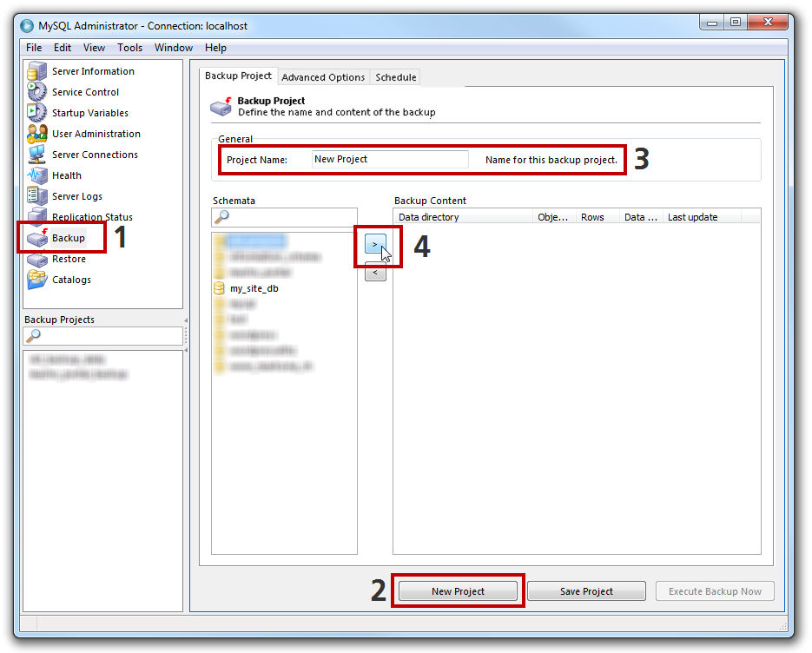This screenshot has width=812, height=653.
Task: Open the Tools menu
Action: (129, 48)
